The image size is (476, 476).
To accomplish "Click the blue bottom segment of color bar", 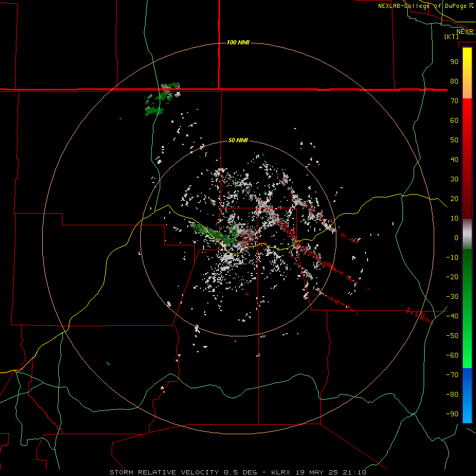I will tap(467, 396).
